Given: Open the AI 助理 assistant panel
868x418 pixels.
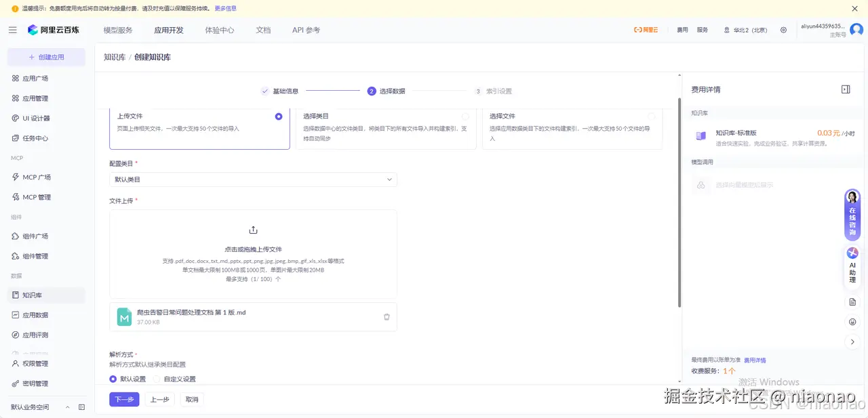Looking at the screenshot, I should tap(852, 267).
